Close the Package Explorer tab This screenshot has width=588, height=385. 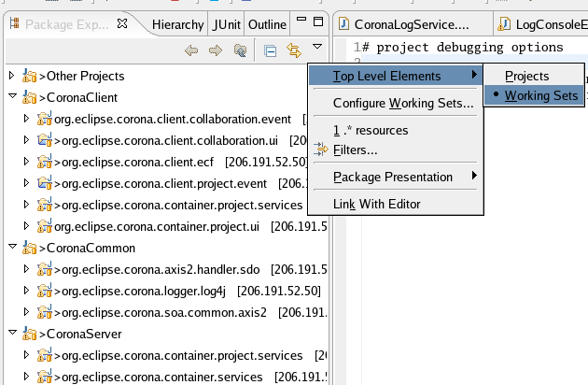pos(122,23)
